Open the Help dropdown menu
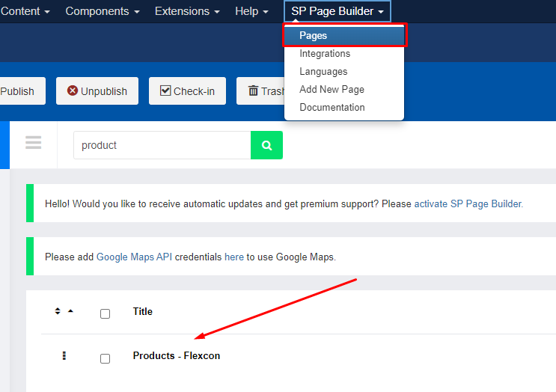556x392 pixels. 251,11
